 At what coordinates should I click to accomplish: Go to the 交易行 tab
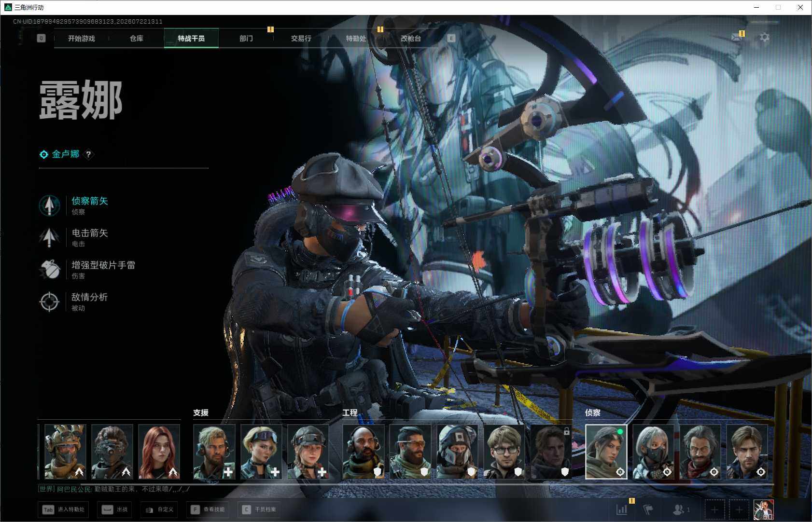(x=301, y=38)
